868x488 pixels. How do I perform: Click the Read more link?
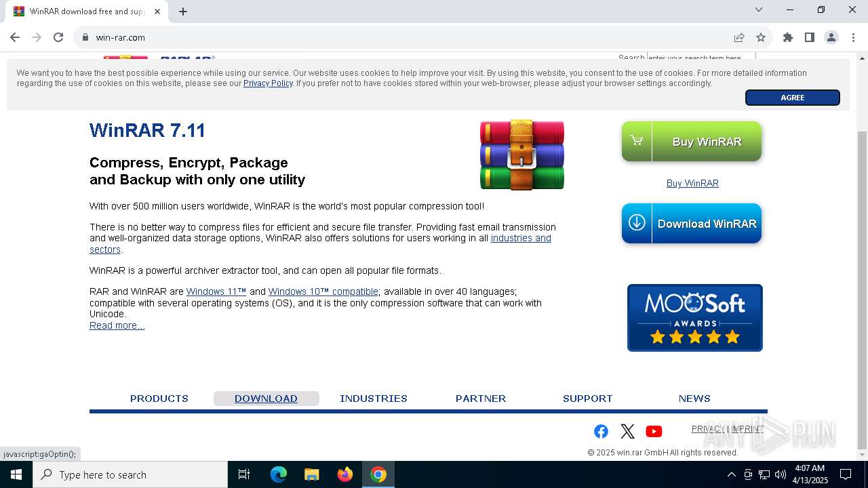tap(117, 325)
